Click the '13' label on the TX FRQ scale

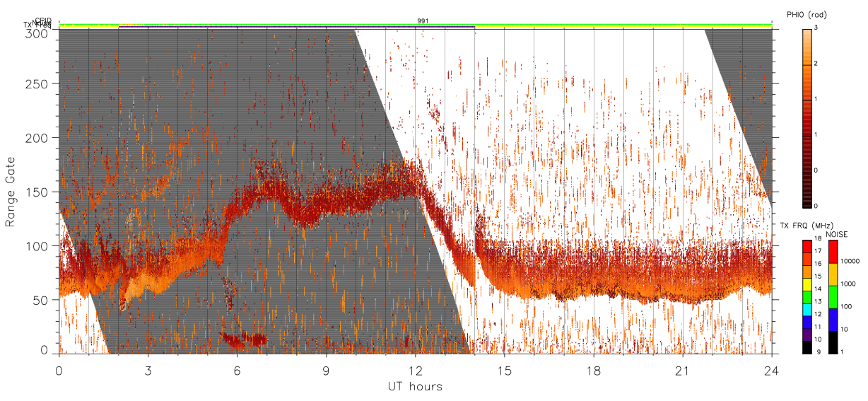[x=818, y=301]
